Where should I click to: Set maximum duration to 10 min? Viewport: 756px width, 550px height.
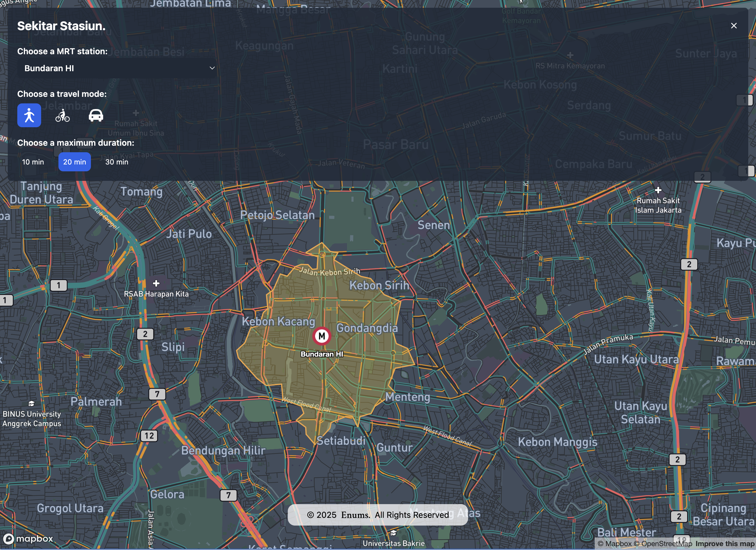[x=33, y=162]
